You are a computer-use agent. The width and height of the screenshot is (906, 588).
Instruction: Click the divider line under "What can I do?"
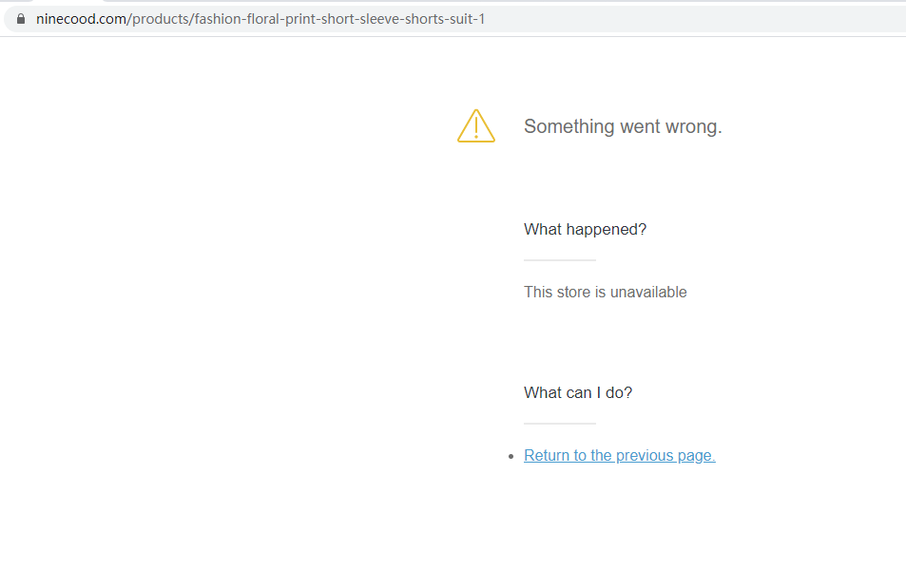click(559, 423)
